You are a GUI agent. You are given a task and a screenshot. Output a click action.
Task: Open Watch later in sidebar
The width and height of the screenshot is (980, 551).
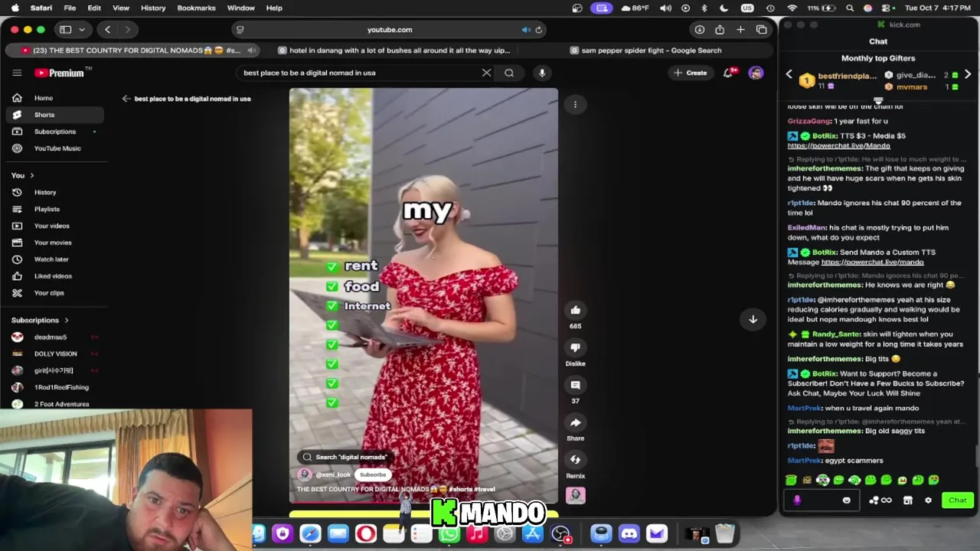(54, 259)
